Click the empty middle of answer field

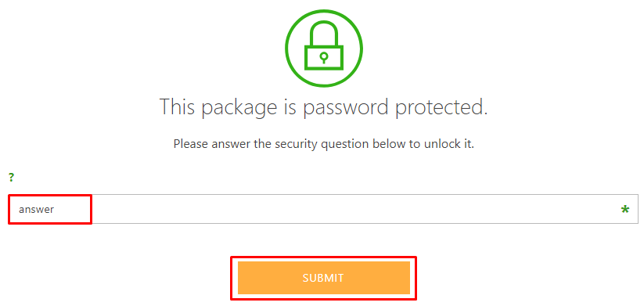point(323,209)
